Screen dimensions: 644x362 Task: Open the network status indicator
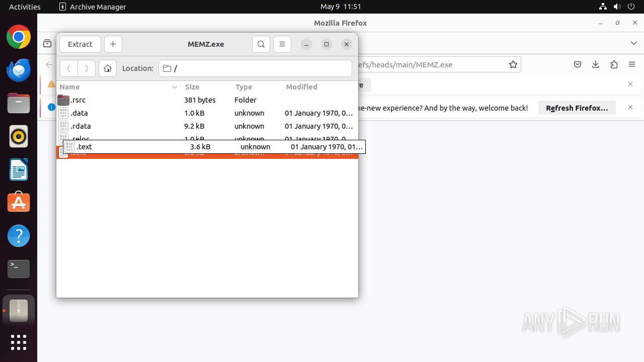(603, 7)
